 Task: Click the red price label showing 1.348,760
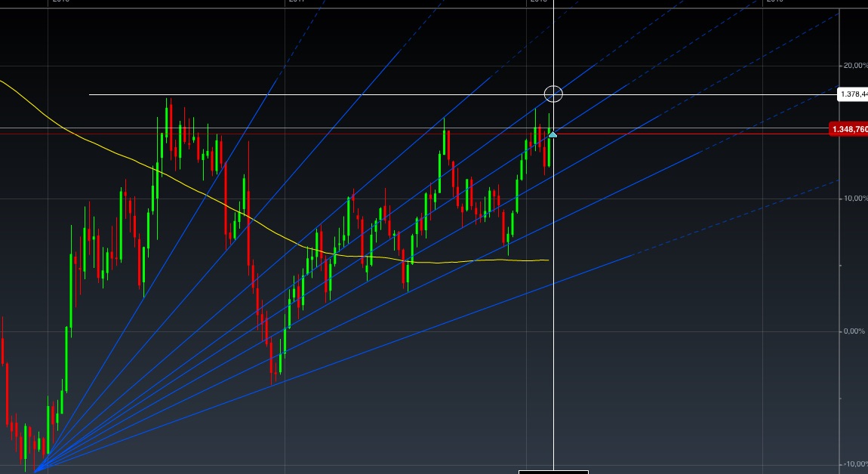(x=848, y=129)
